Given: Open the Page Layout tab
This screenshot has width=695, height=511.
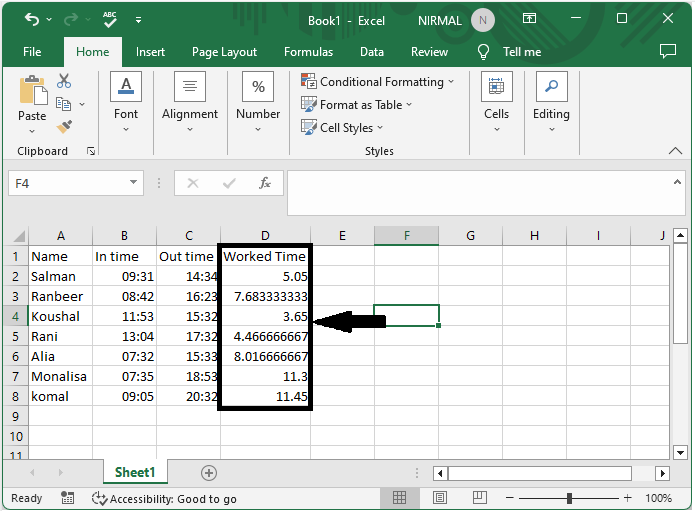Looking at the screenshot, I should click(x=224, y=52).
